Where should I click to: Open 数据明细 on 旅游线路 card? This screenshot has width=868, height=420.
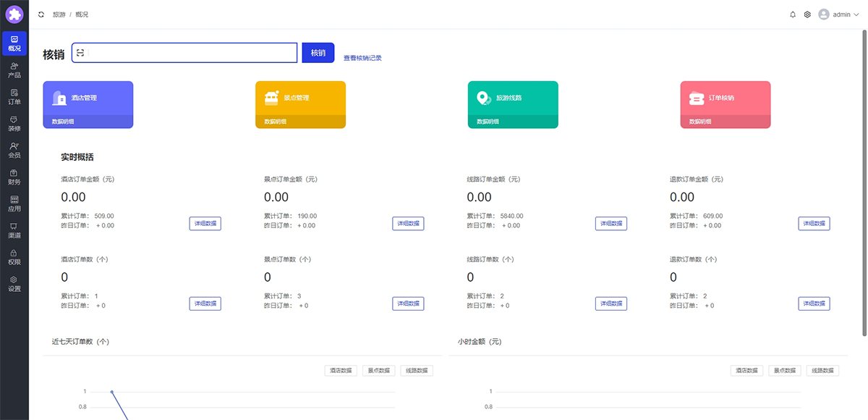(x=488, y=122)
